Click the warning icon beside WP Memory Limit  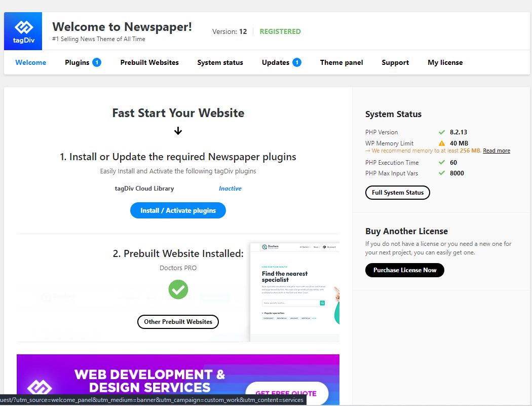coord(442,143)
